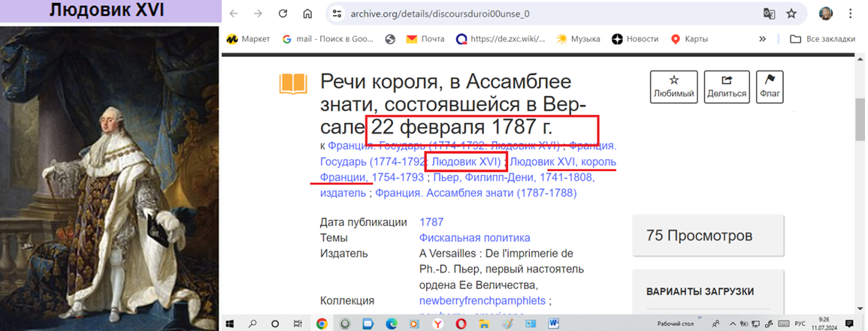This screenshot has height=331, width=868.
Task: Click the Любимый favorite star button
Action: [x=673, y=86]
